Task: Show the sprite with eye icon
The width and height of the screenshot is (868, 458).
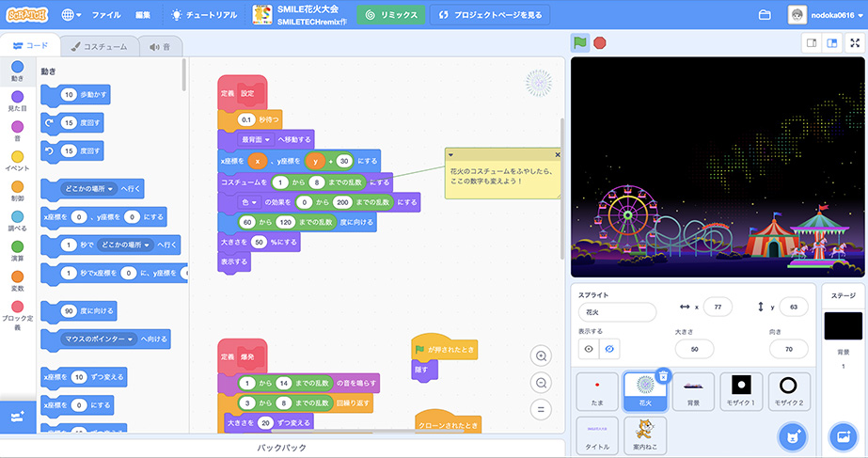Action: pos(589,349)
